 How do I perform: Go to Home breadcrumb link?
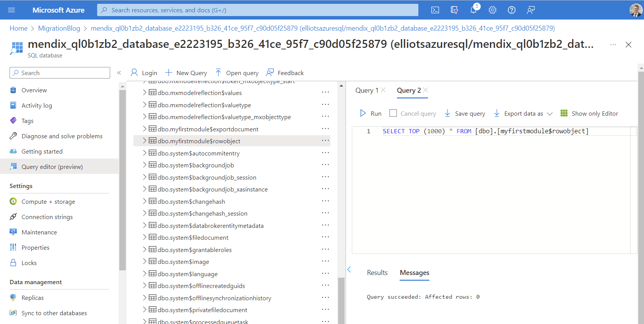pyautogui.click(x=18, y=28)
